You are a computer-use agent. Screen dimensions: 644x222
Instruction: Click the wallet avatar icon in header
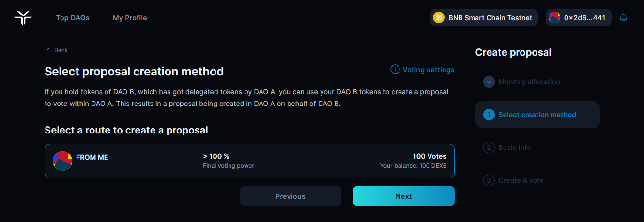coord(554,18)
